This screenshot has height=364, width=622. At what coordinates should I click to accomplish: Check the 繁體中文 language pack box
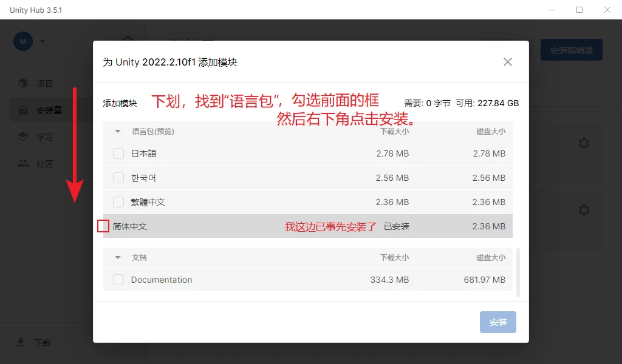click(118, 202)
